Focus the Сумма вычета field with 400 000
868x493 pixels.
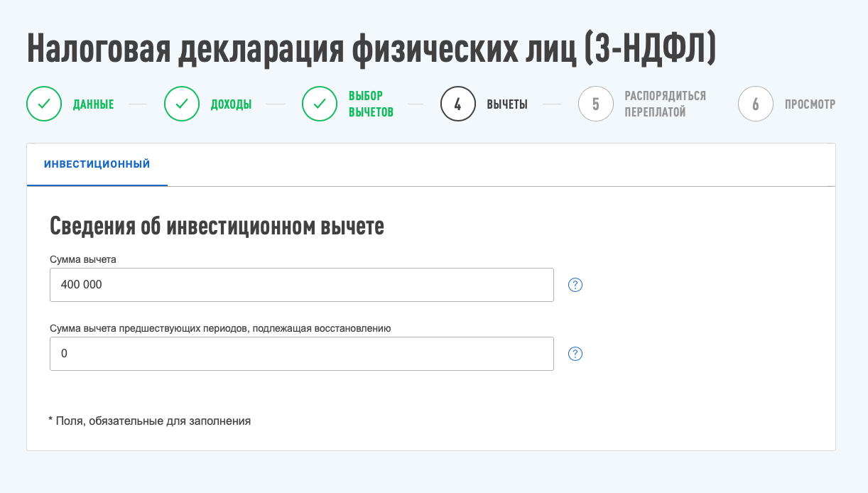pyautogui.click(x=302, y=285)
